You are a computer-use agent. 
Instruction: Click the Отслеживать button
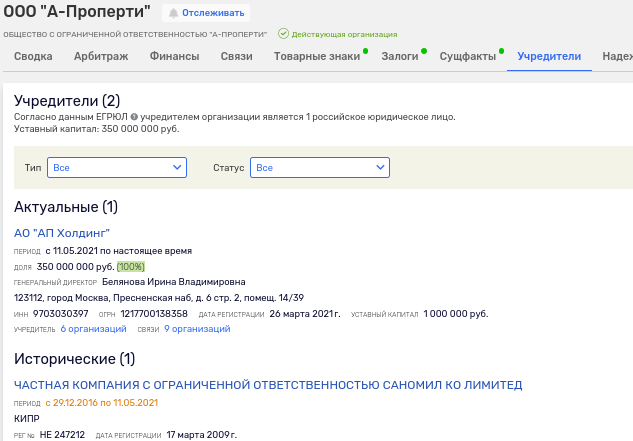point(206,13)
